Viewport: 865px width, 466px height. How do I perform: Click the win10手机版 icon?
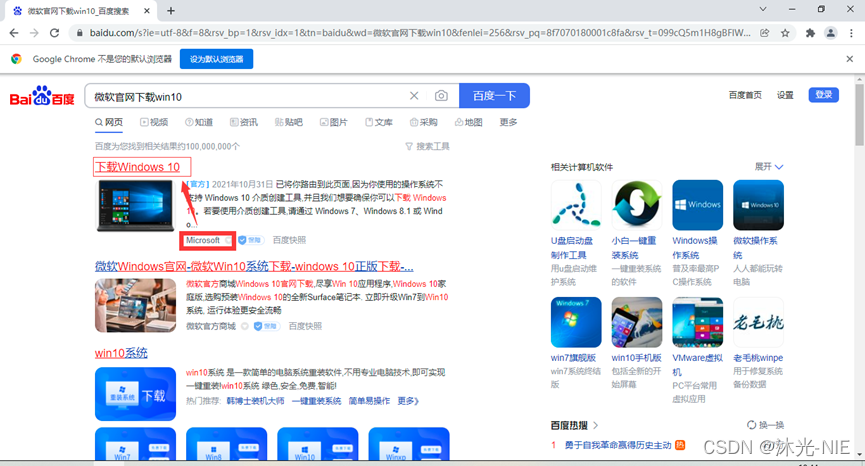click(x=637, y=322)
